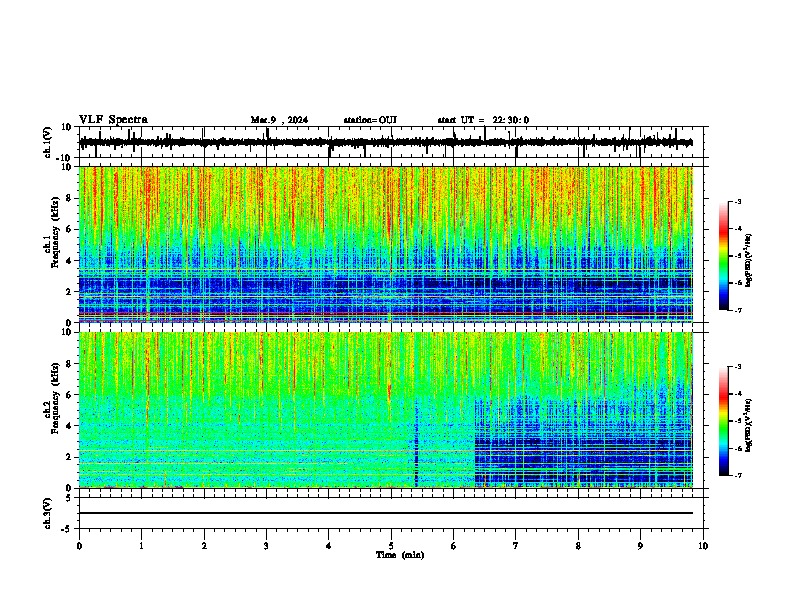Click the ch.1 spectrogram color scale bar
The height and width of the screenshot is (612, 792).
pos(724,255)
